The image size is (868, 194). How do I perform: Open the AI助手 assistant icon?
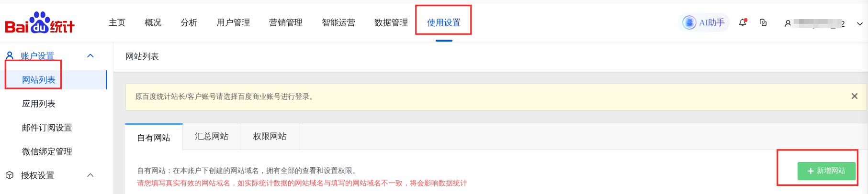click(x=689, y=22)
